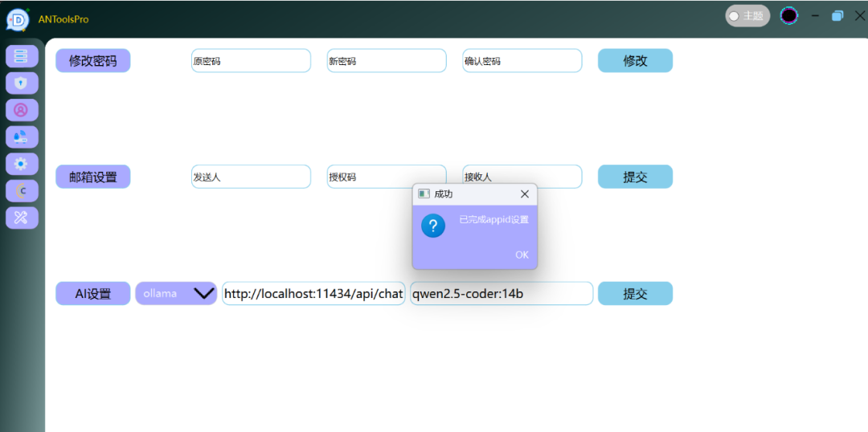Click the small window icon in 成功 dialog title
868x432 pixels.
[424, 194]
